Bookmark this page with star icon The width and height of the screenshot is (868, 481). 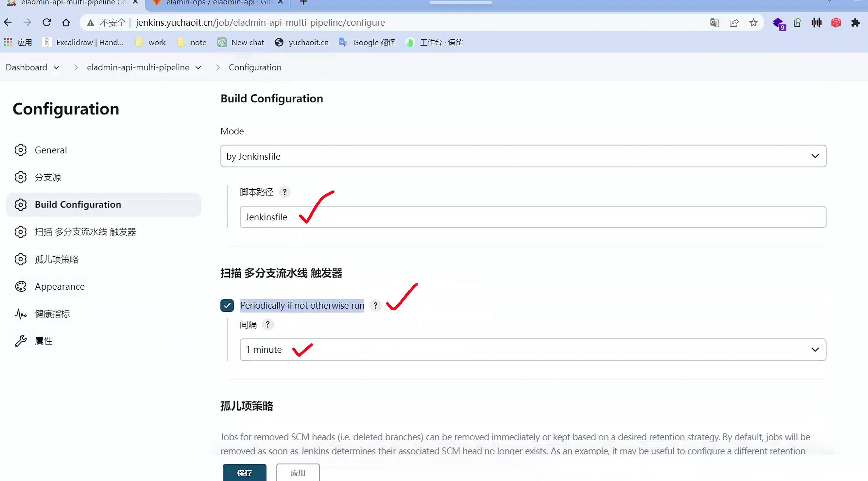(754, 23)
